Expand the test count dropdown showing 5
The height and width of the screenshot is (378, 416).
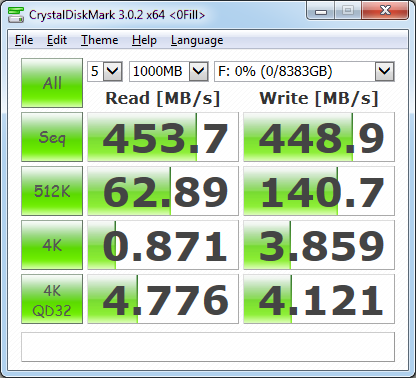coord(112,71)
